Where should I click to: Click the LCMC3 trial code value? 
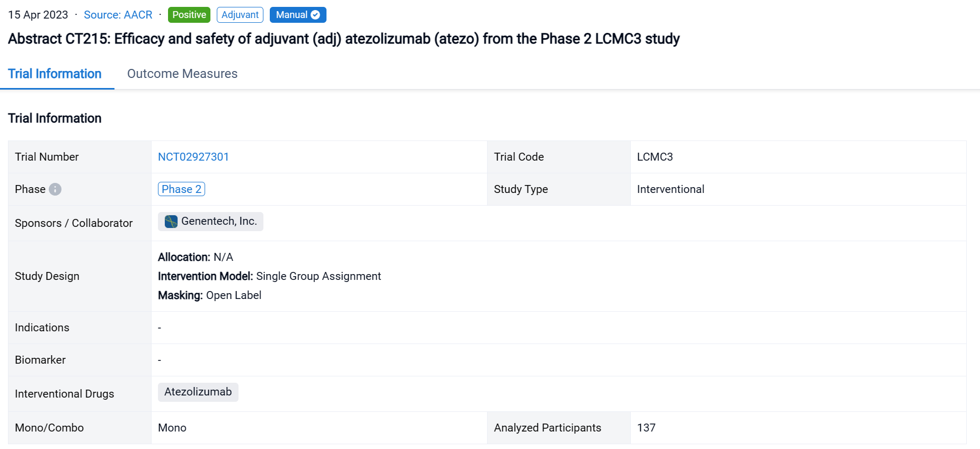(655, 157)
